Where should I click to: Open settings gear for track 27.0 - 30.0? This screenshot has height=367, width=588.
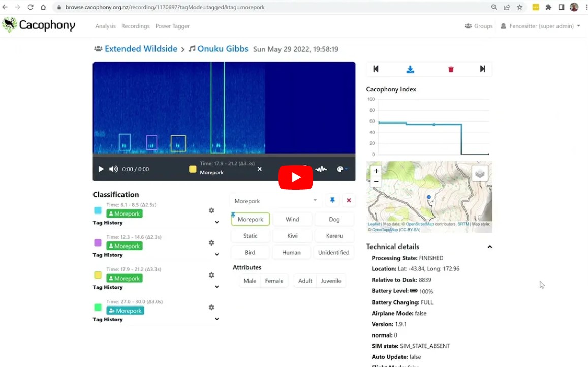pyautogui.click(x=211, y=308)
